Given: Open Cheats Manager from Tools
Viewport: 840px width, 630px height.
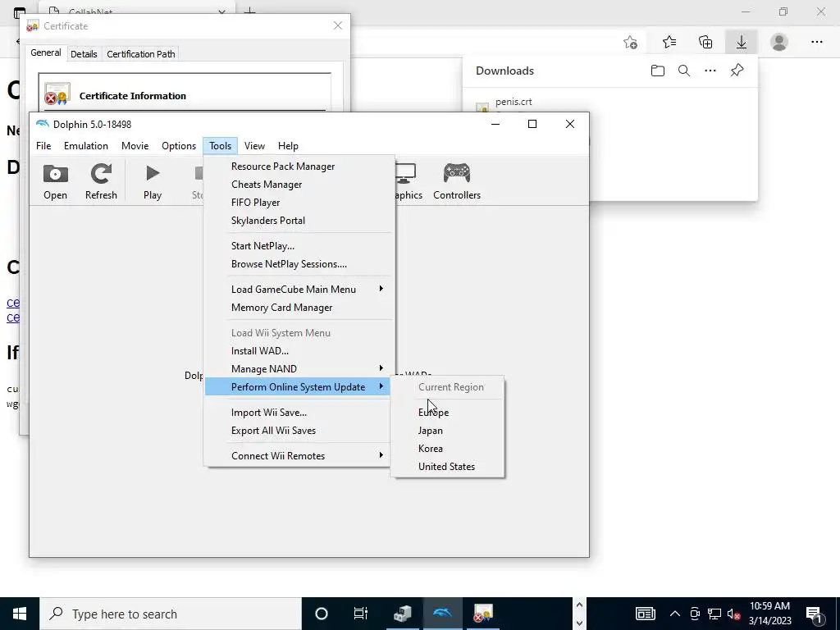Looking at the screenshot, I should tap(299, 185).
